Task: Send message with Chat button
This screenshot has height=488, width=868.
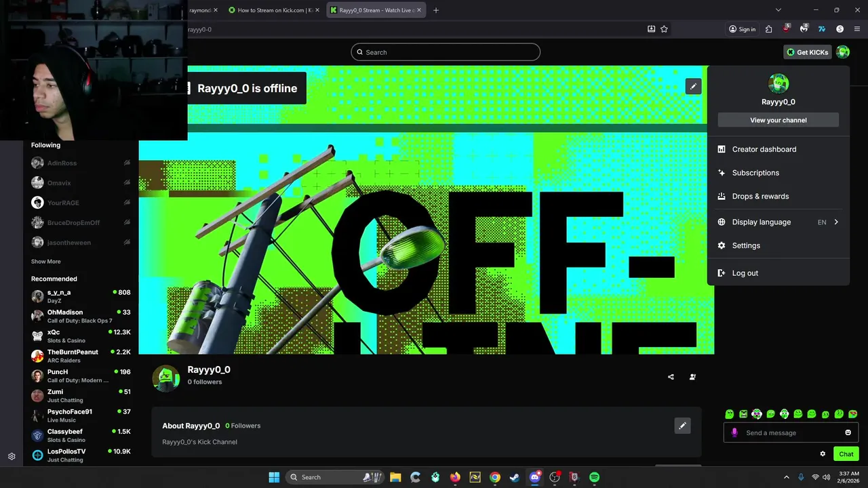Action: click(846, 454)
